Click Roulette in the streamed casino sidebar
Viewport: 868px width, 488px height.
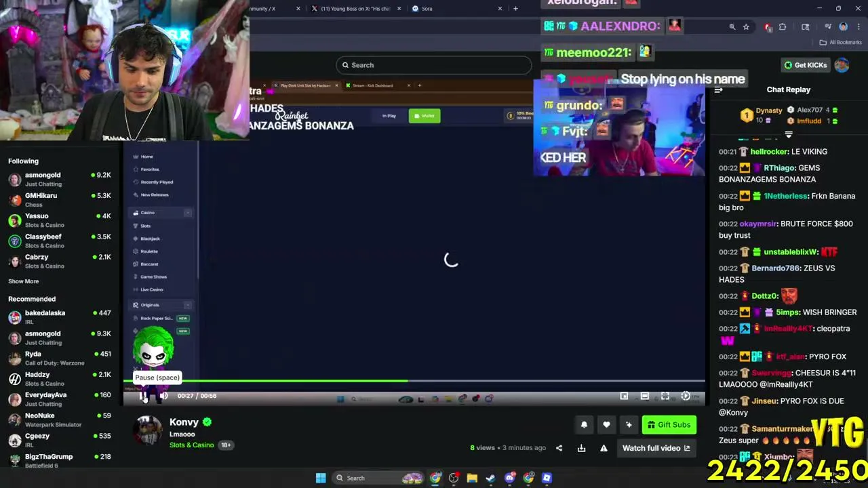coord(149,251)
